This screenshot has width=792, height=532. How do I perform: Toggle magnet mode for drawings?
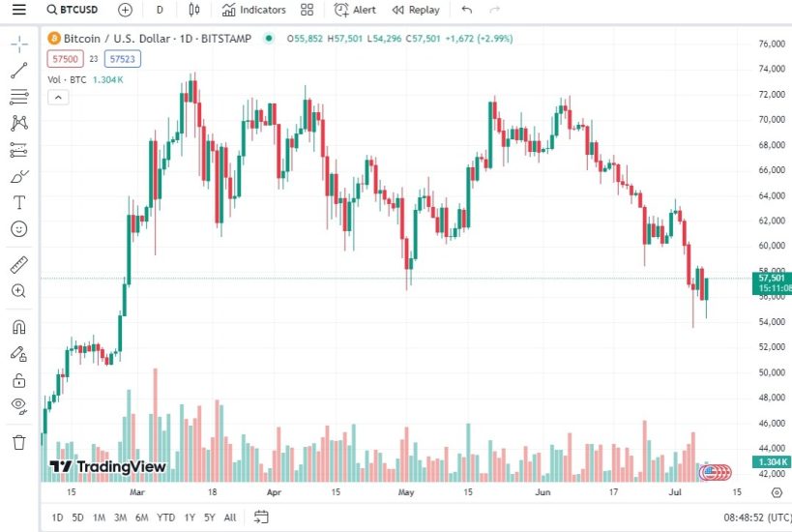tap(19, 327)
